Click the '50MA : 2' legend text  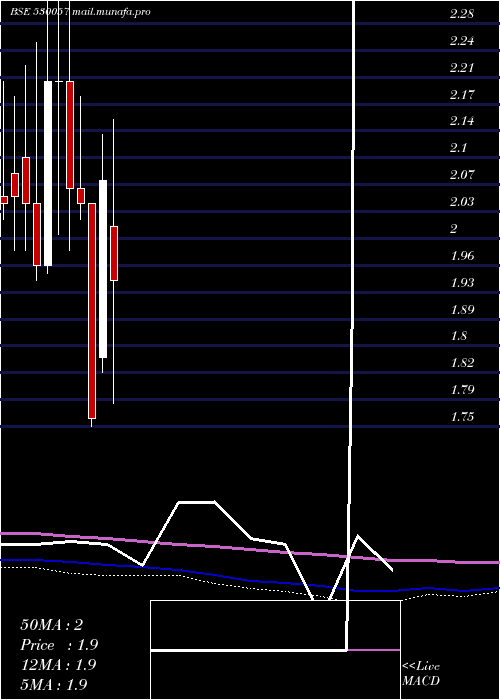pos(51,625)
